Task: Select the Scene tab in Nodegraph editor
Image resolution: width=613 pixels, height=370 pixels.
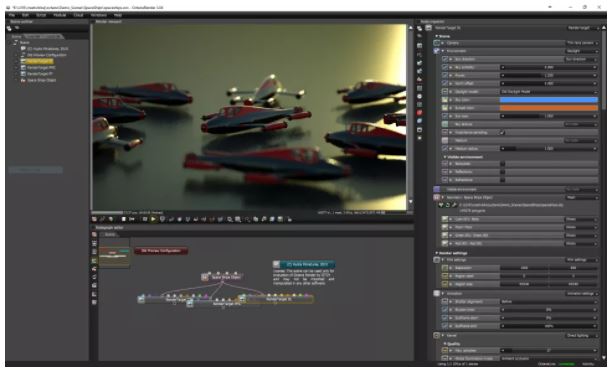Action: tap(109, 234)
